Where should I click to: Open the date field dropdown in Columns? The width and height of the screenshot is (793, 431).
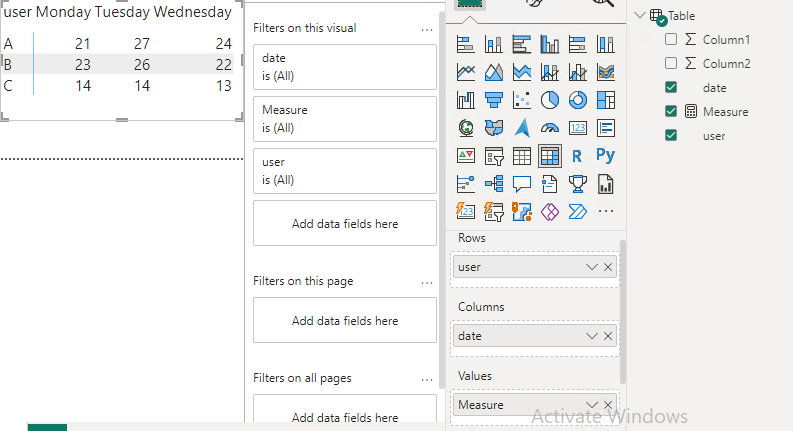592,336
